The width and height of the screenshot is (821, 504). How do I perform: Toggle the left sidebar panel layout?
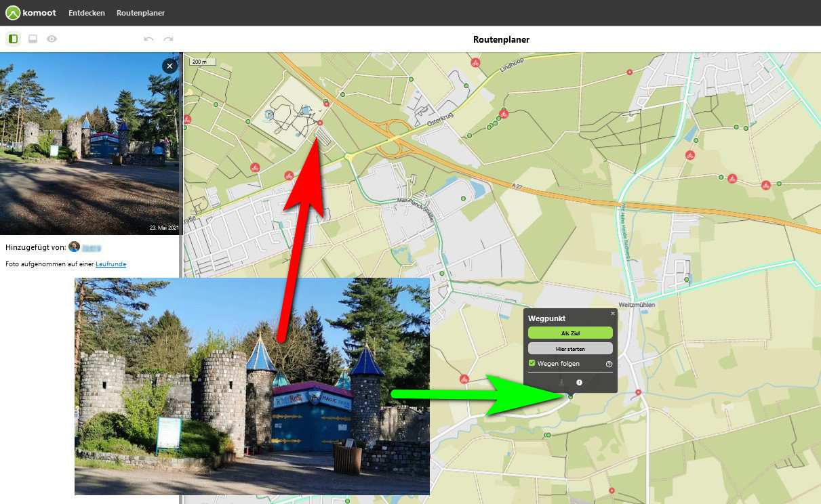coord(13,39)
